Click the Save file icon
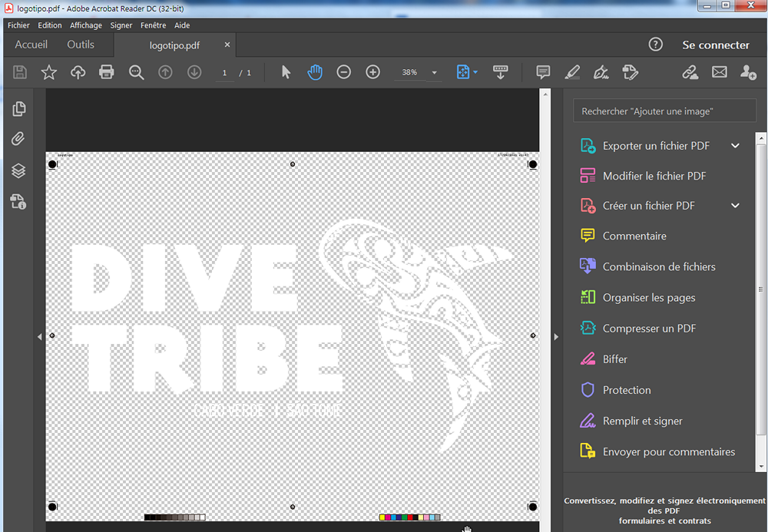 click(20, 72)
